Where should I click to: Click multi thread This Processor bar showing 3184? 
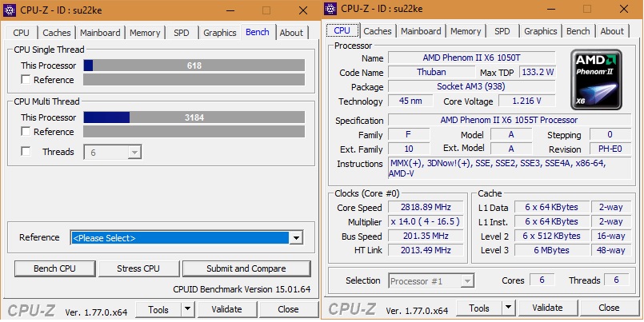[194, 117]
